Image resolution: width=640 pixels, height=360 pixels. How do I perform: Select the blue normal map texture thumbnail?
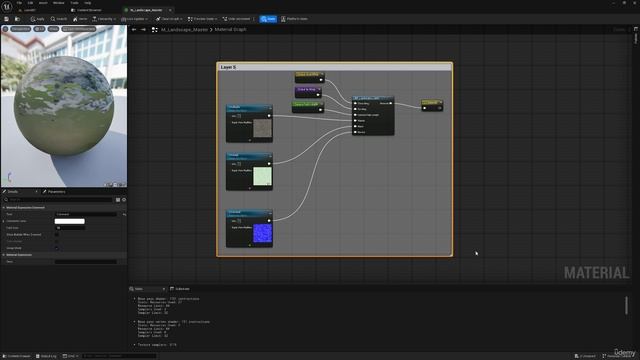click(262, 233)
